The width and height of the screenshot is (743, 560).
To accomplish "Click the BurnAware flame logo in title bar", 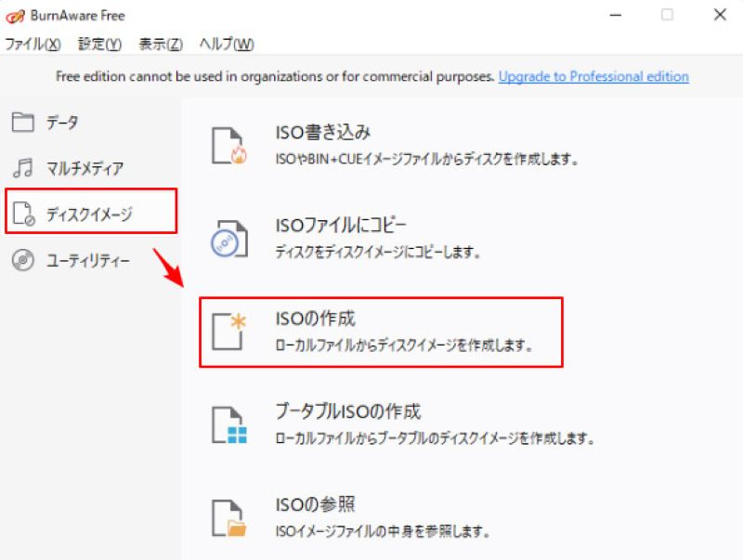I will click(15, 15).
